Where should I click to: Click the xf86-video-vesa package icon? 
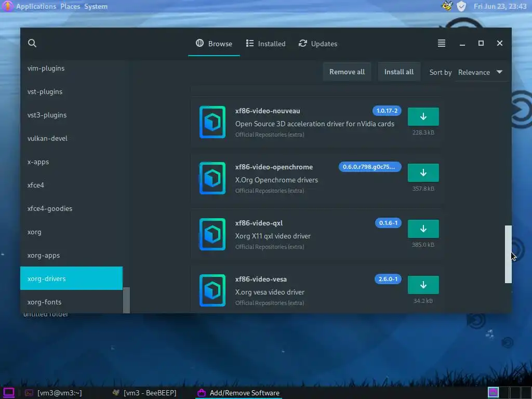pos(212,290)
